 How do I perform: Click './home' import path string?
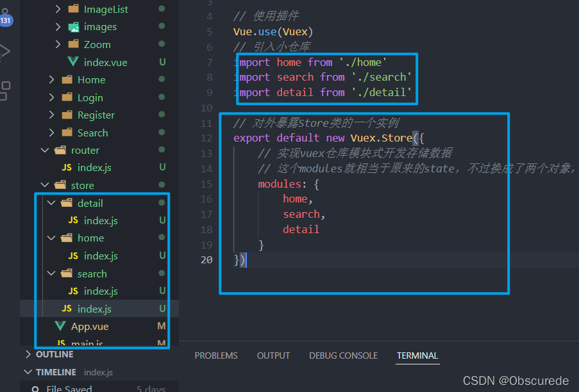(363, 62)
